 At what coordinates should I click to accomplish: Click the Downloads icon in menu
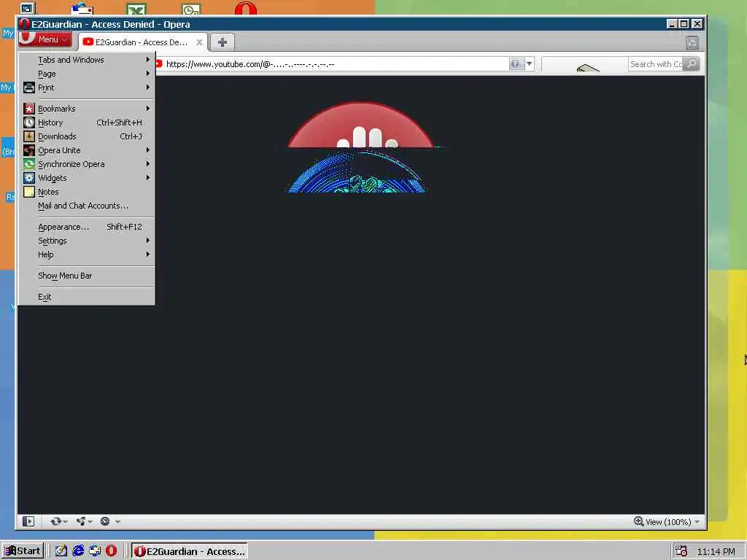(29, 136)
